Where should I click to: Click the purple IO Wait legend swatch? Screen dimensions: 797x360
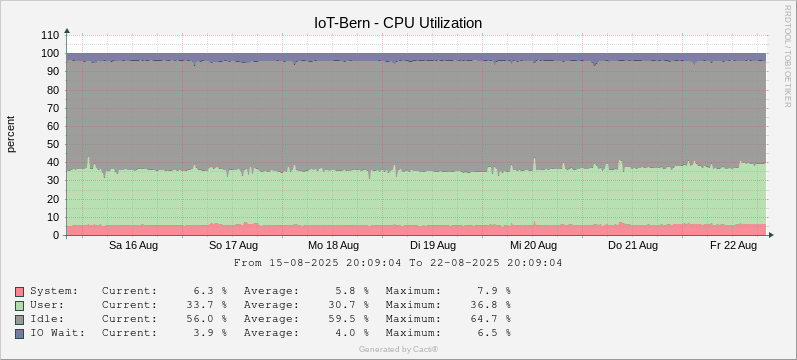tap(20, 334)
